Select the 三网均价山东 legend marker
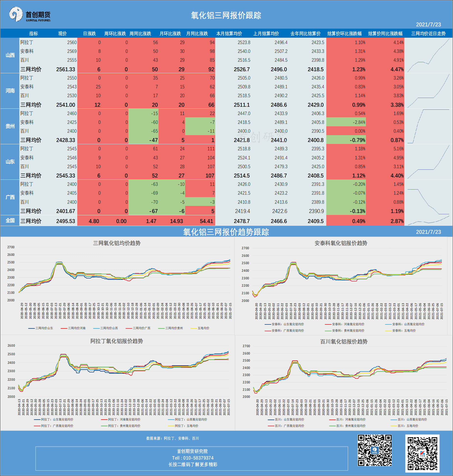The image size is (453, 476). pos(32,328)
